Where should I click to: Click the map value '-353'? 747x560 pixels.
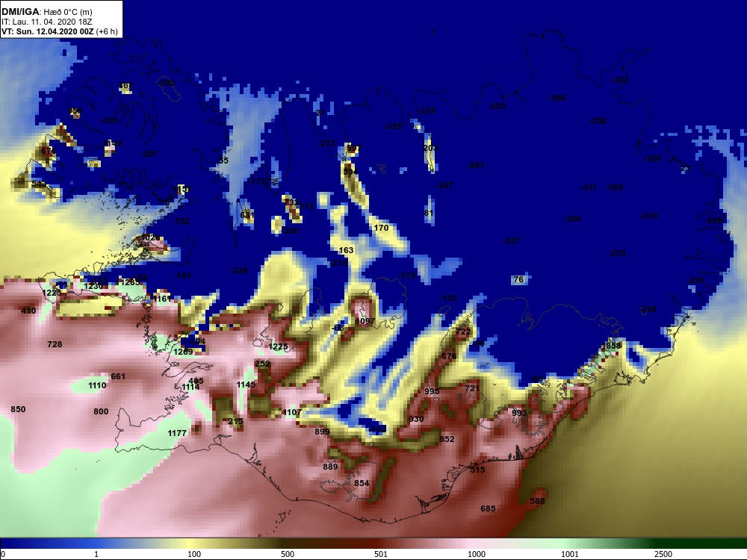tap(497, 106)
